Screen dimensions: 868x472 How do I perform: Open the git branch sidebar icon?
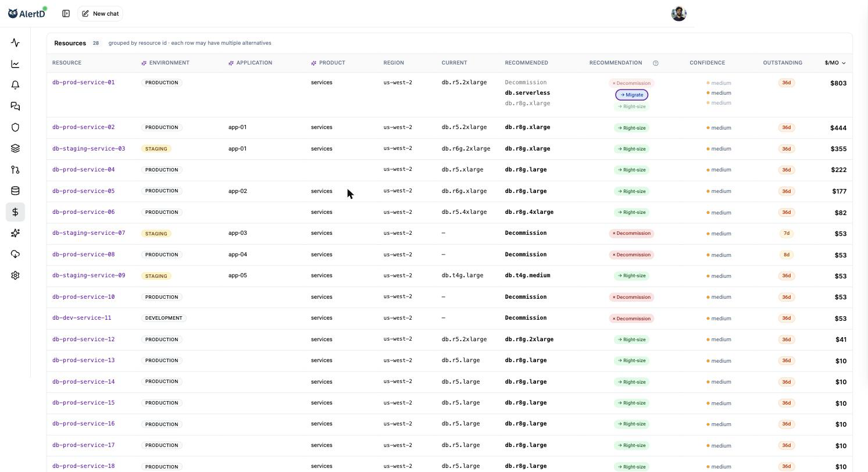15,170
